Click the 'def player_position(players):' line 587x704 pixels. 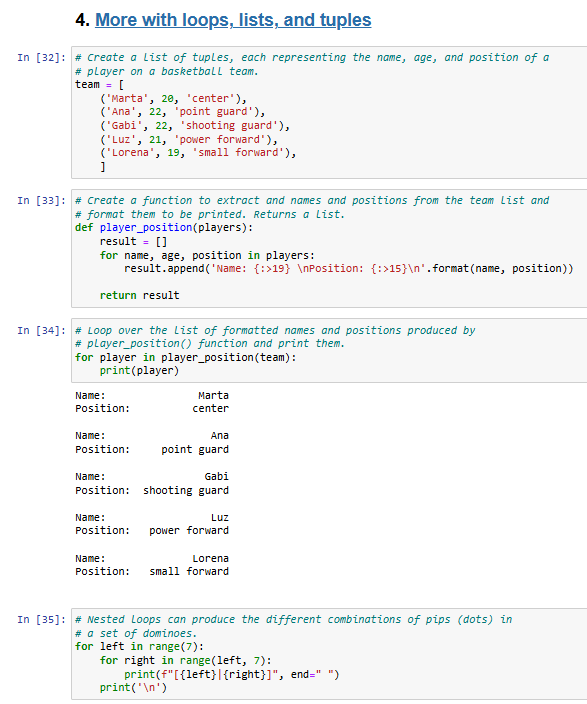click(x=164, y=228)
